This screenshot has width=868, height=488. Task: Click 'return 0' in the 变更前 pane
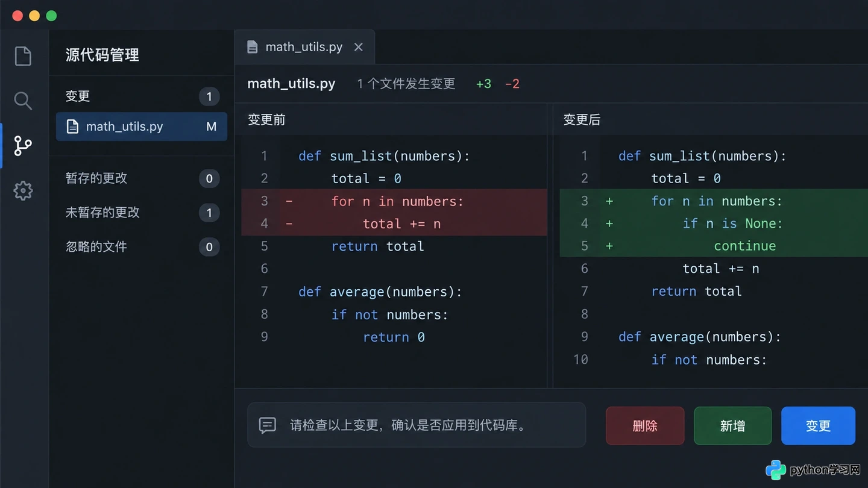[x=394, y=337]
